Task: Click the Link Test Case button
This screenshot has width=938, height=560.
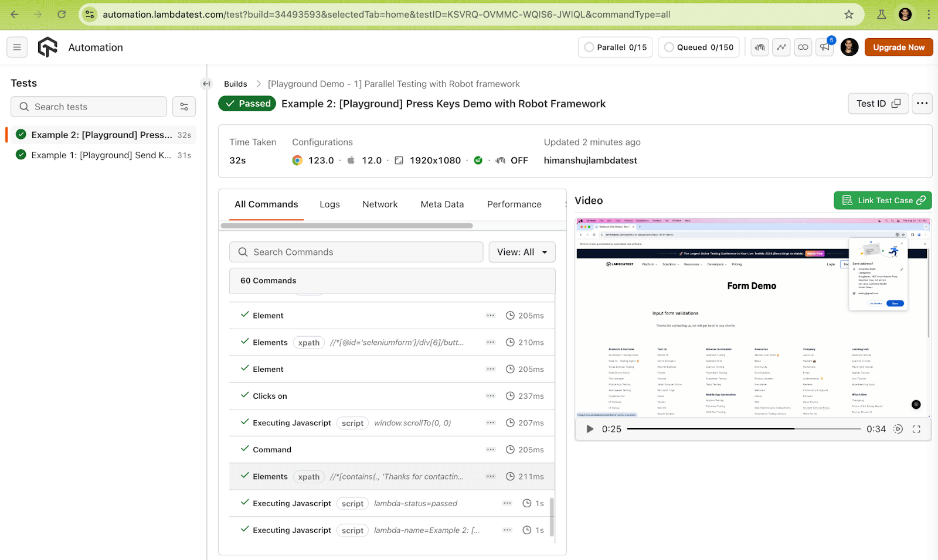Action: point(882,200)
